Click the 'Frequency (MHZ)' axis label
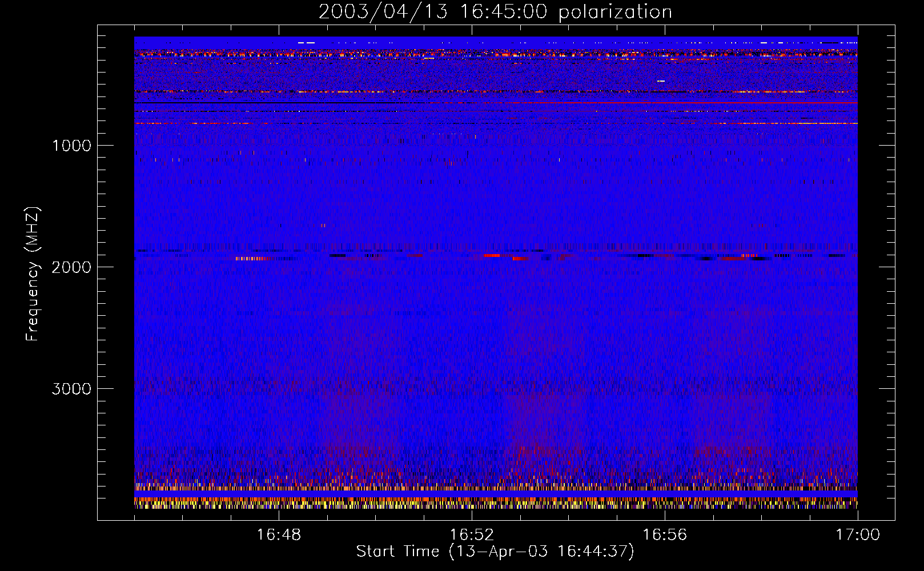Screen dimensions: 924x571 tap(33, 274)
